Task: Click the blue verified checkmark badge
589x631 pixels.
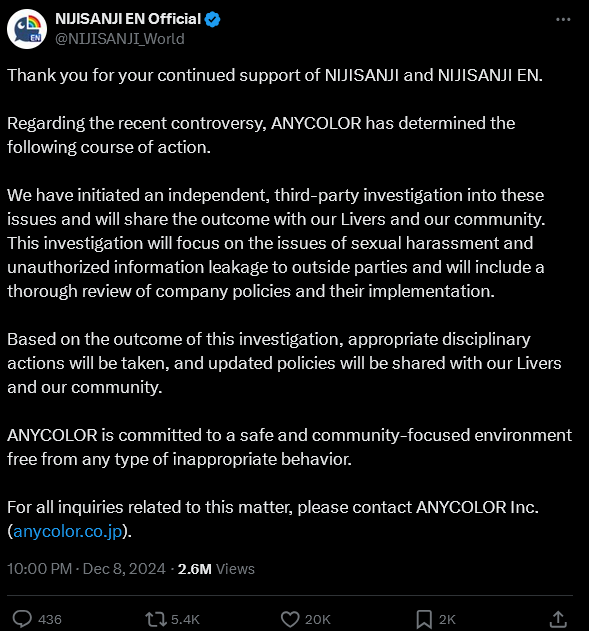Action: (212, 19)
